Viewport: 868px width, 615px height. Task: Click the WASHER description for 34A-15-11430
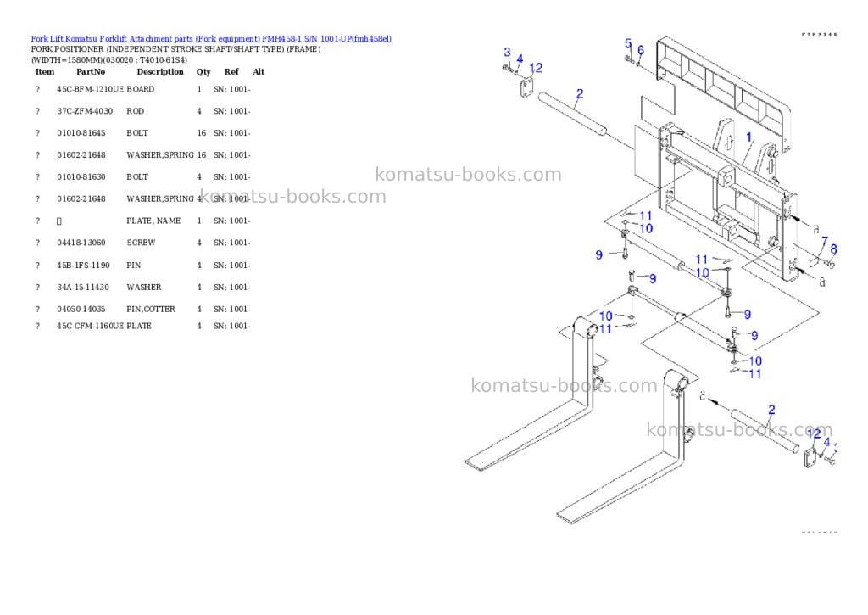pyautogui.click(x=144, y=288)
